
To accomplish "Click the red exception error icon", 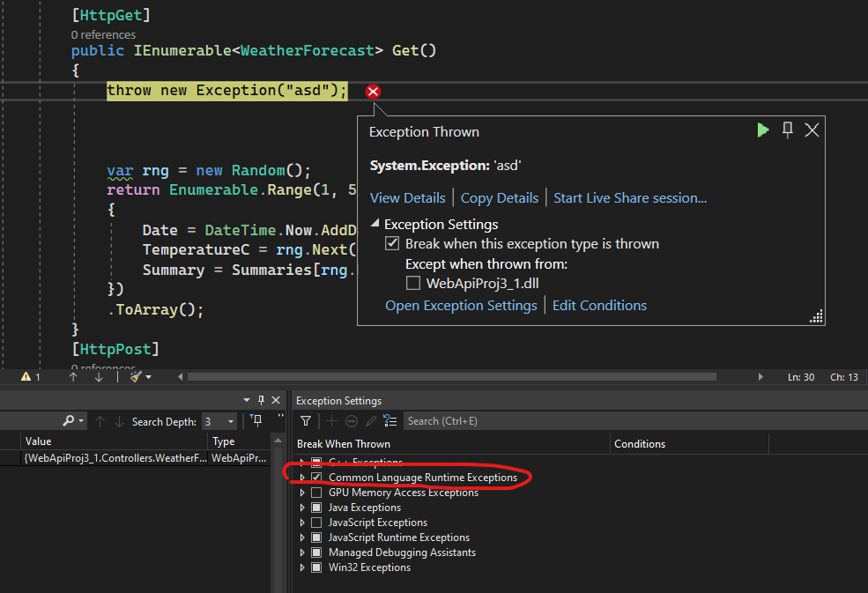I will tap(373, 92).
